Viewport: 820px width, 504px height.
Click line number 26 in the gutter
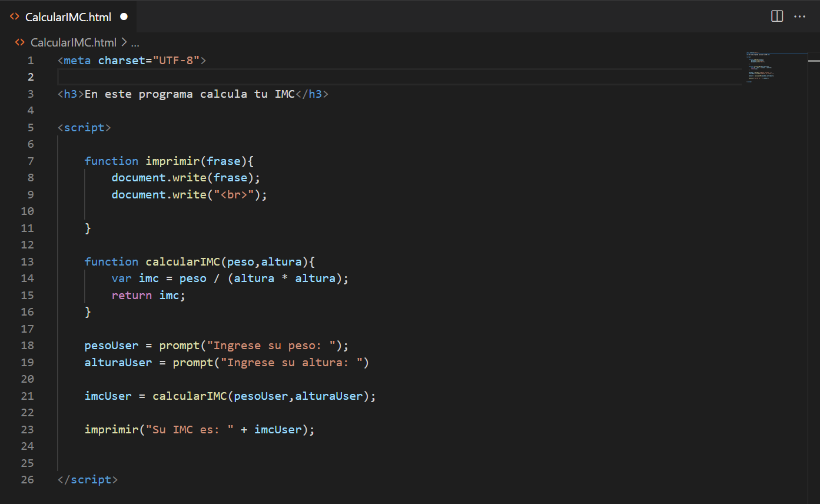pyautogui.click(x=27, y=479)
